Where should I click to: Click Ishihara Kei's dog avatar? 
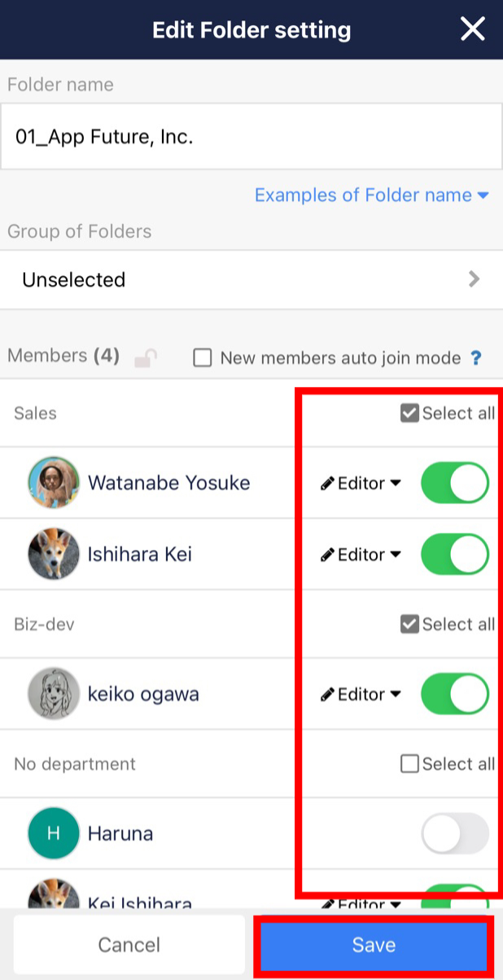point(53,554)
